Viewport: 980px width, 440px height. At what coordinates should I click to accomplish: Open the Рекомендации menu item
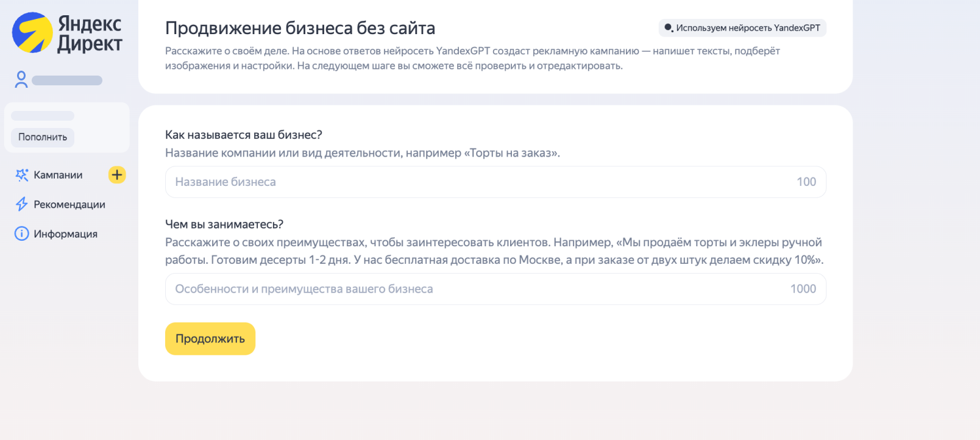click(x=69, y=204)
